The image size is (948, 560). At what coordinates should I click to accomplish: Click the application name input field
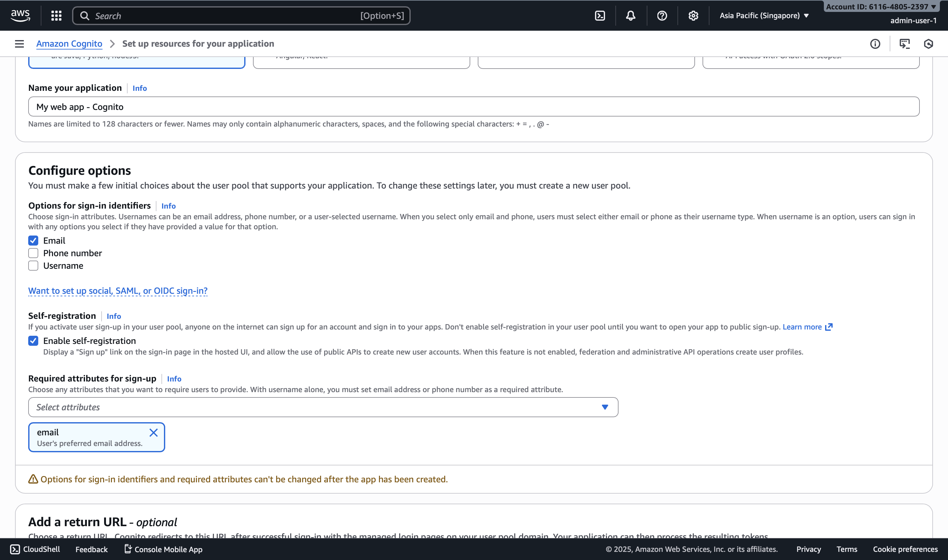tap(473, 107)
